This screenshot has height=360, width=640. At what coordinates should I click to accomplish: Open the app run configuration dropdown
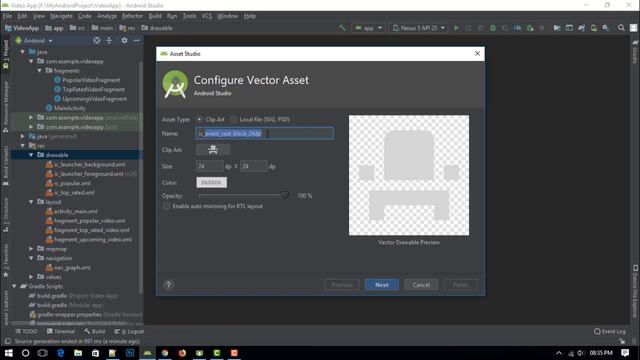click(368, 28)
